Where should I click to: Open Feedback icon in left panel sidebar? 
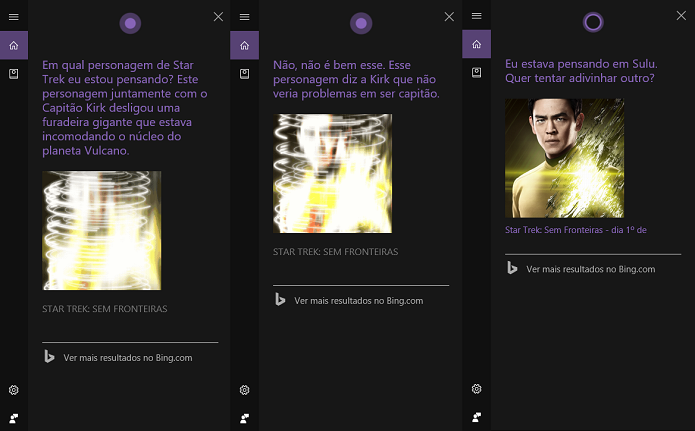tap(14, 418)
